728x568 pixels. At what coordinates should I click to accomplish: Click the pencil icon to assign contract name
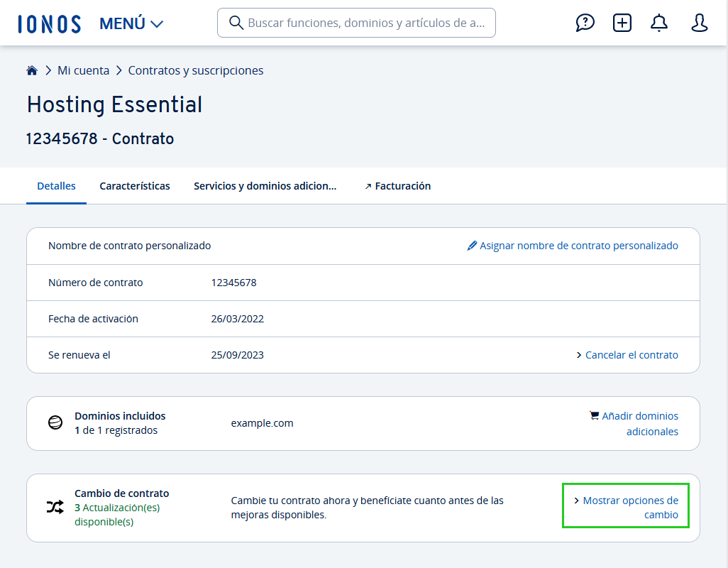pos(472,246)
